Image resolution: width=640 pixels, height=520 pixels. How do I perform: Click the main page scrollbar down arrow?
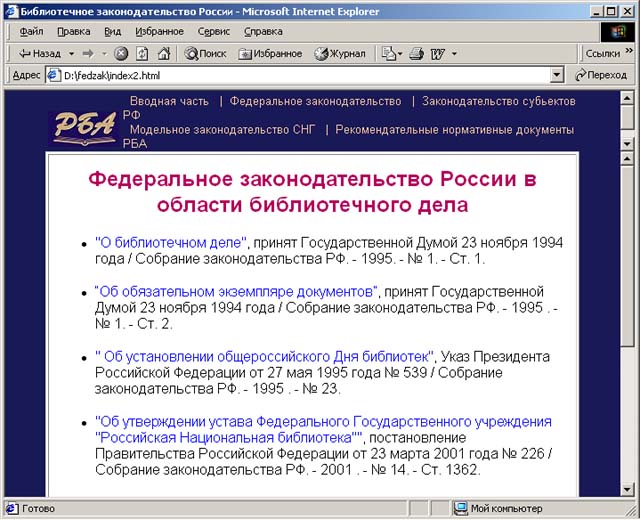coord(627,489)
